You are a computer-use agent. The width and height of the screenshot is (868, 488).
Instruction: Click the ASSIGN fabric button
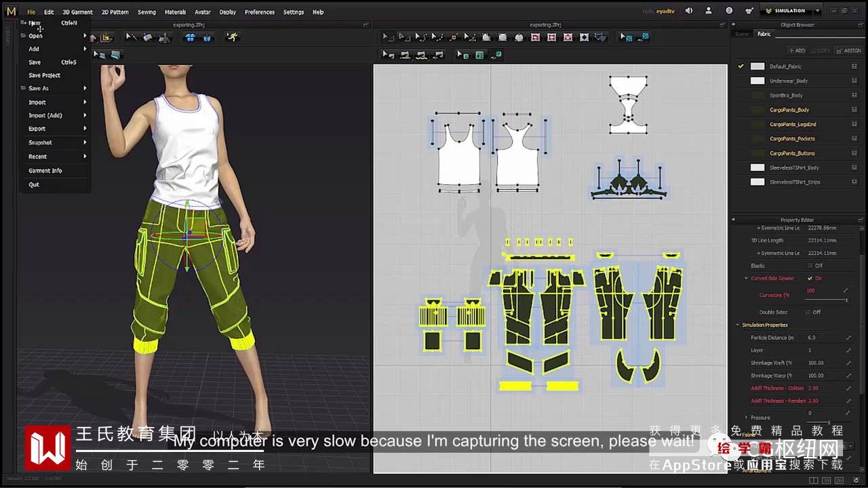click(848, 51)
